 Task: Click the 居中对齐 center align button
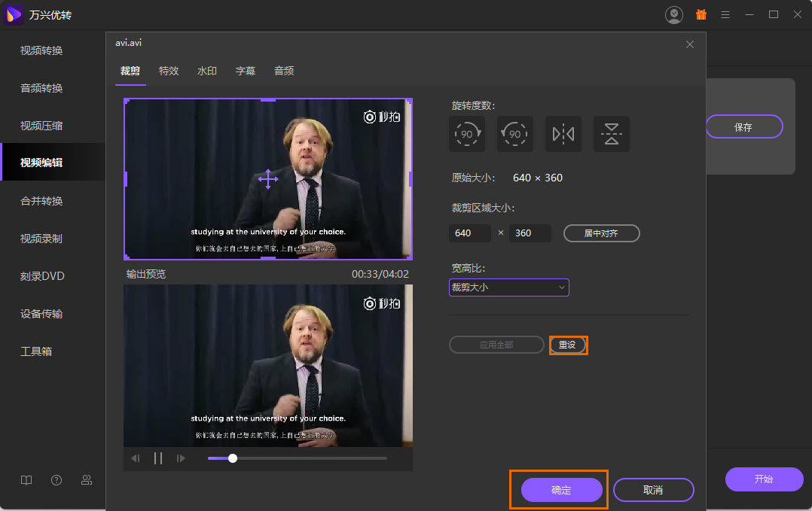click(601, 233)
